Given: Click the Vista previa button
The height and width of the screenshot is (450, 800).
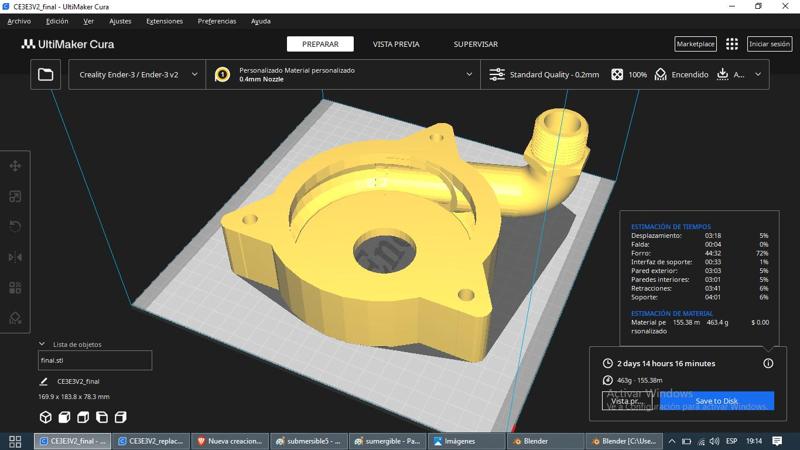Looking at the screenshot, I should point(628,401).
